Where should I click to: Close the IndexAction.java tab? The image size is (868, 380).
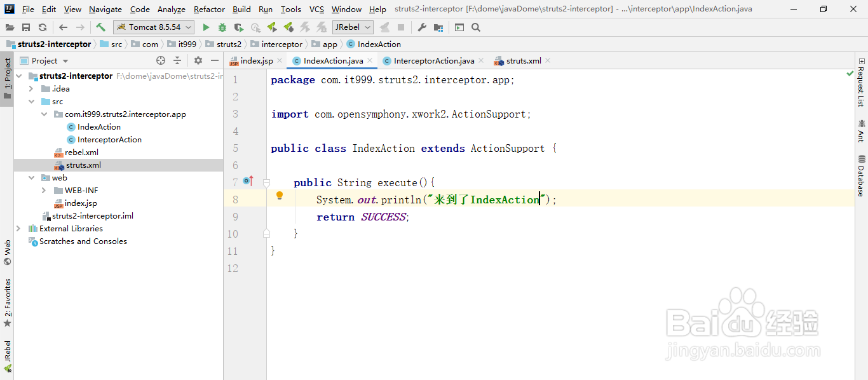370,61
